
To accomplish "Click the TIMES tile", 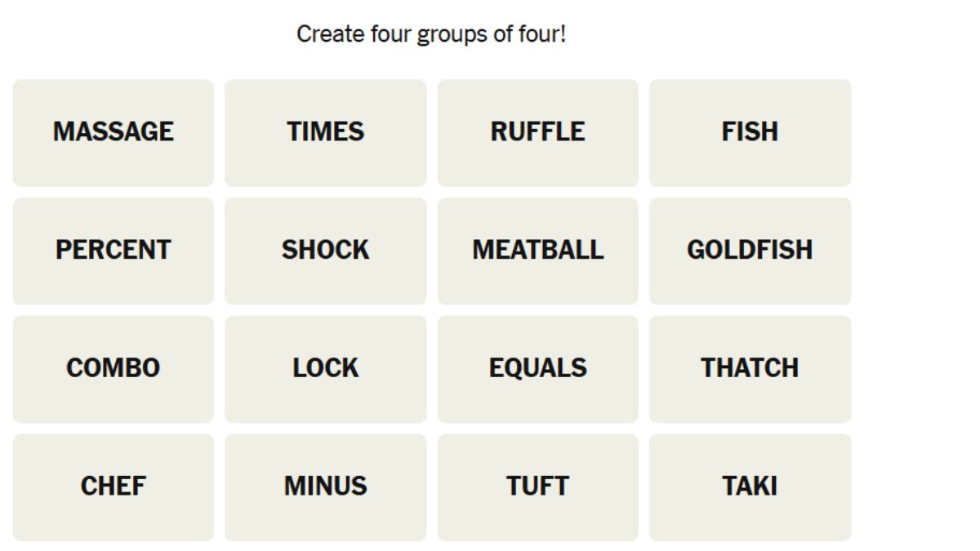I will pos(325,132).
